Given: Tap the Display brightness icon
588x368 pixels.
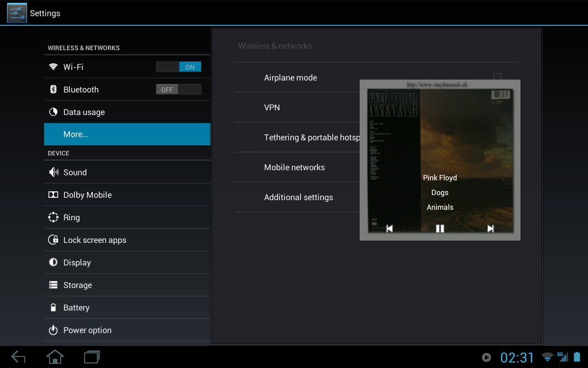Looking at the screenshot, I should pos(53,262).
